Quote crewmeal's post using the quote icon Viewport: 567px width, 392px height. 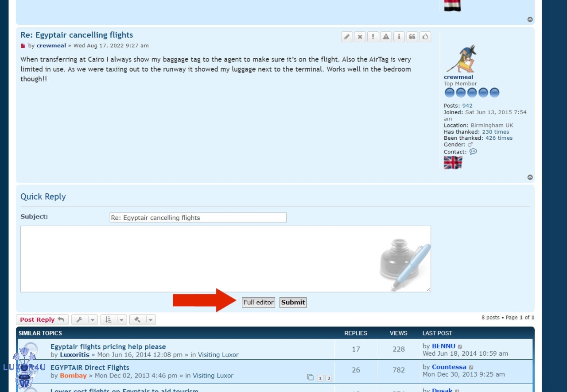coord(412,37)
